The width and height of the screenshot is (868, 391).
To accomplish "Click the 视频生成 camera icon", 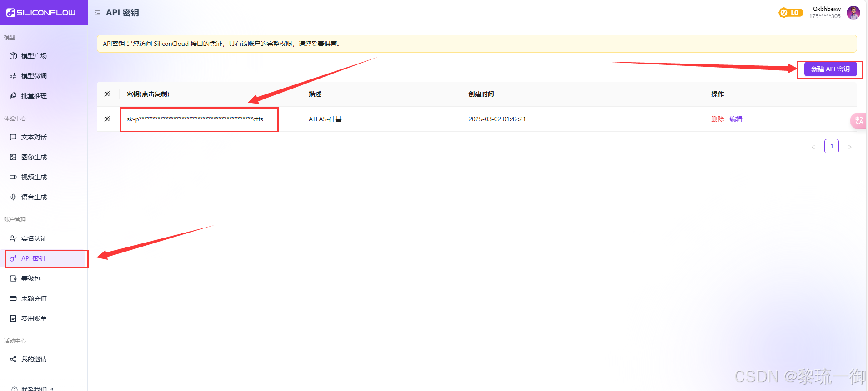I will pos(13,177).
